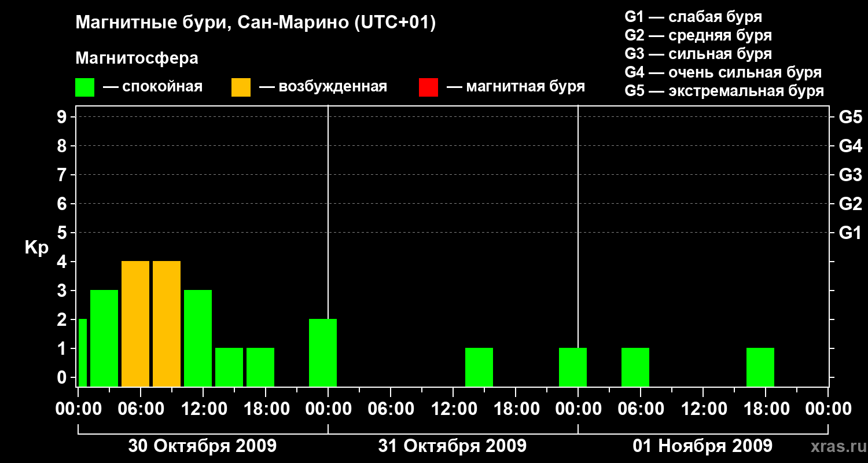This screenshot has height=463, width=868.
Task: Click the green 'спокойная' legend swatch
Action: [85, 87]
